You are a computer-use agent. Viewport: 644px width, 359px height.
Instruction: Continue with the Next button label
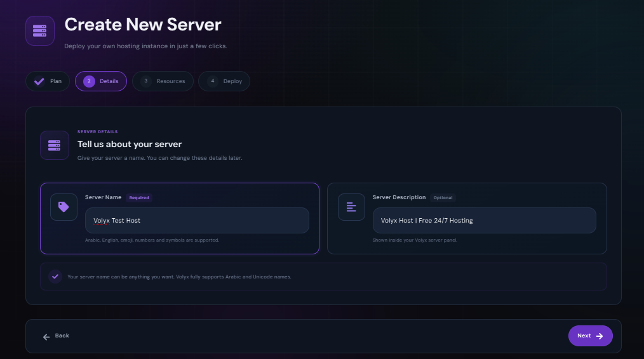coord(584,336)
